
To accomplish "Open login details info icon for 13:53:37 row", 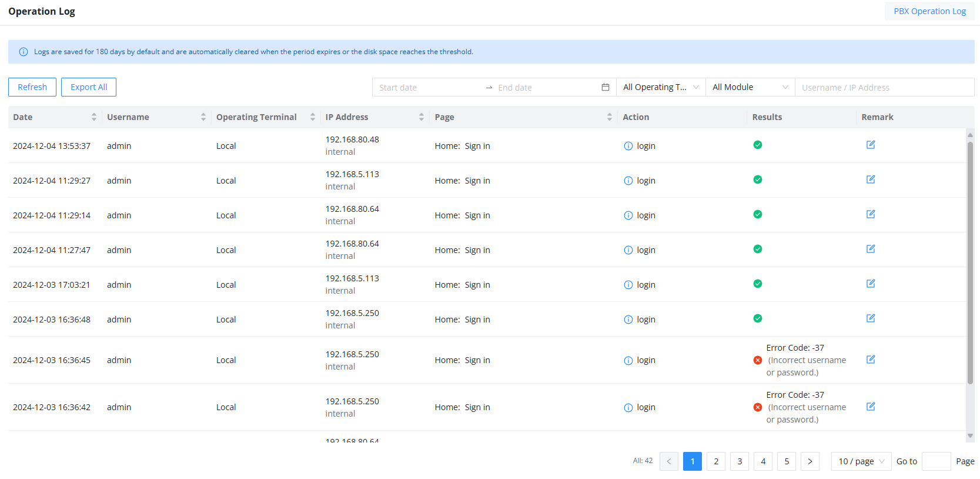I will [628, 146].
